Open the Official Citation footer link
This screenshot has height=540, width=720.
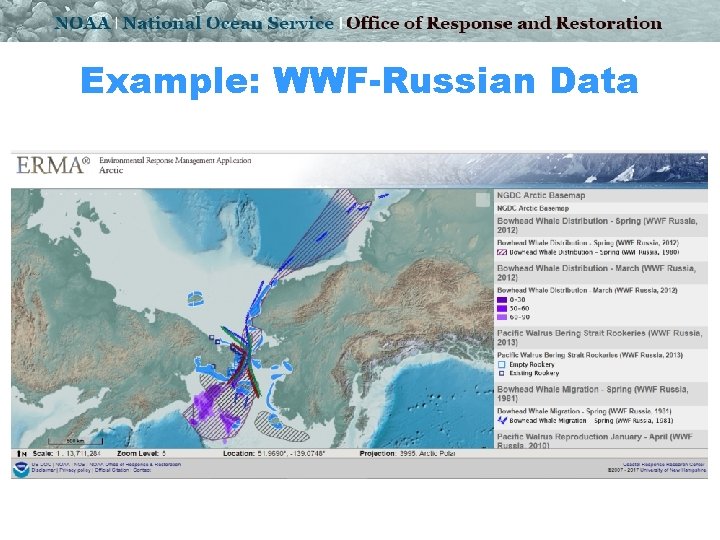point(113,470)
